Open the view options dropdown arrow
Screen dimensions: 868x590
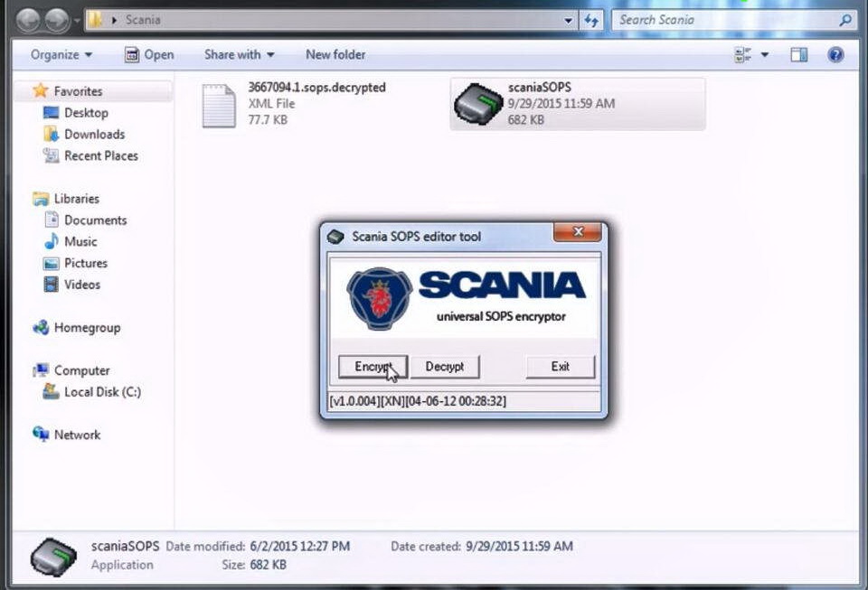[765, 55]
